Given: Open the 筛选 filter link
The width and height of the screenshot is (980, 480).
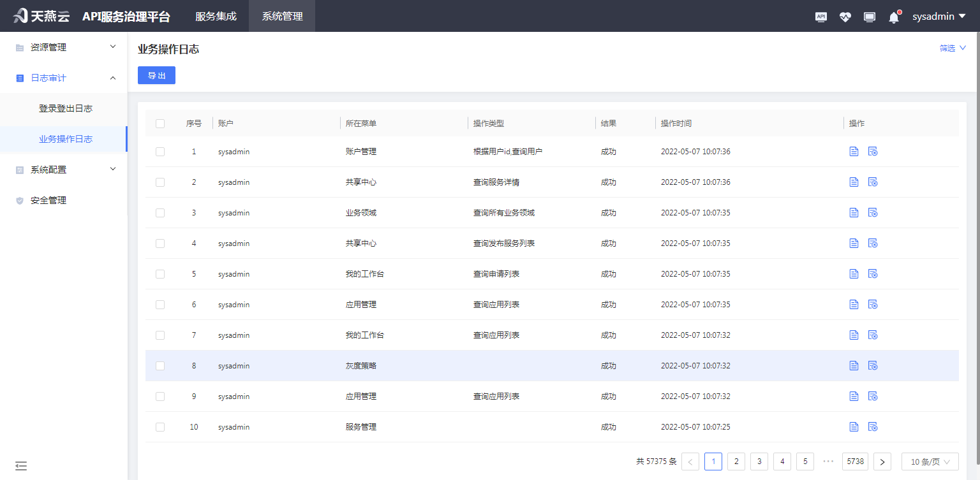Looking at the screenshot, I should [951, 47].
